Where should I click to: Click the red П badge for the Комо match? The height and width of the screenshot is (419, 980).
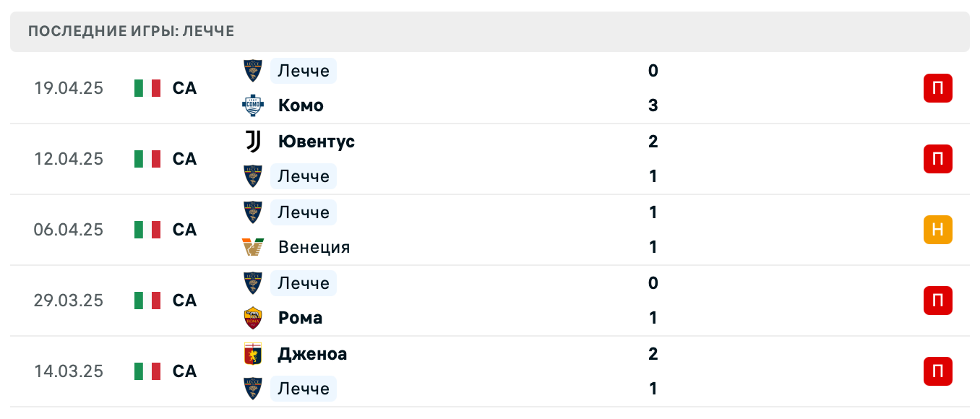pyautogui.click(x=937, y=88)
